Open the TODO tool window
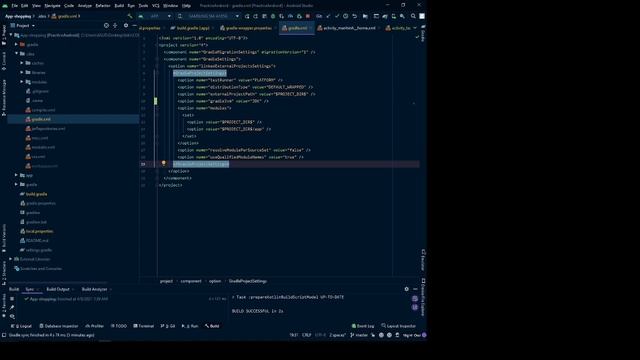The width and height of the screenshot is (640, 360). click(x=119, y=326)
